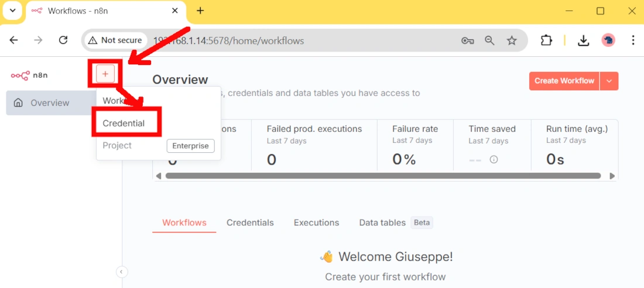
Task: Open the Data tables tab
Action: click(382, 222)
